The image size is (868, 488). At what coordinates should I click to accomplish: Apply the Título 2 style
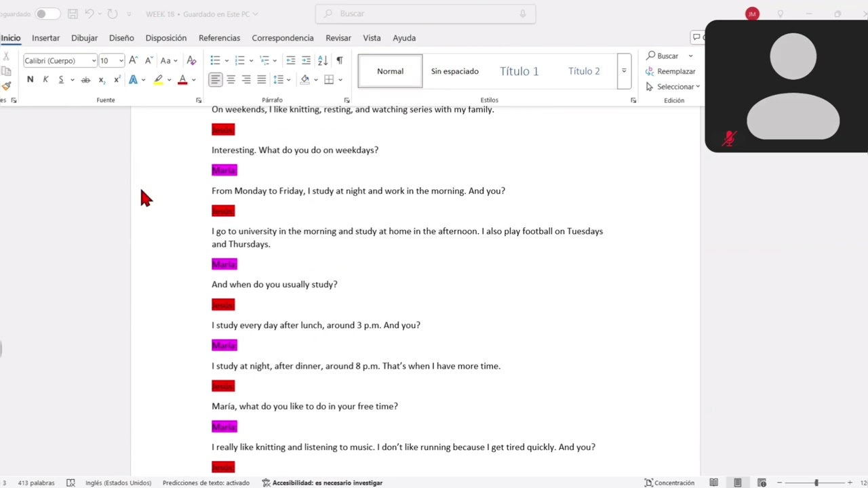pyautogui.click(x=584, y=71)
